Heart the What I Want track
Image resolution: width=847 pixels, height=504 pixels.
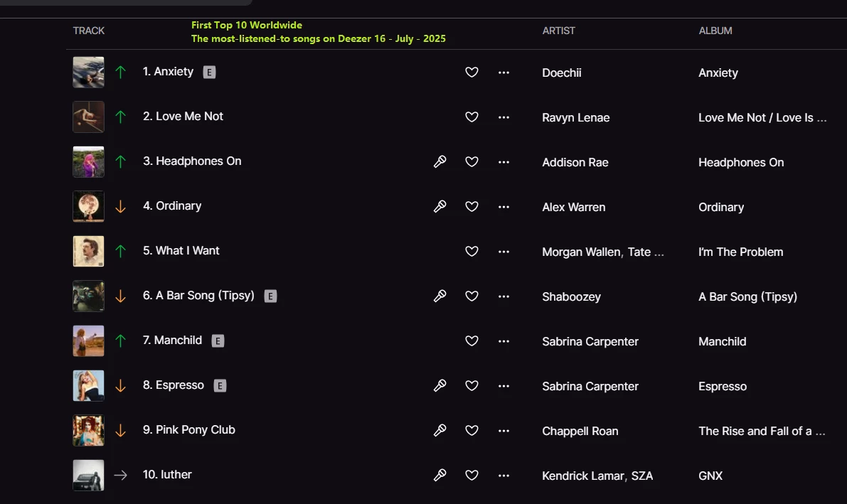472,252
